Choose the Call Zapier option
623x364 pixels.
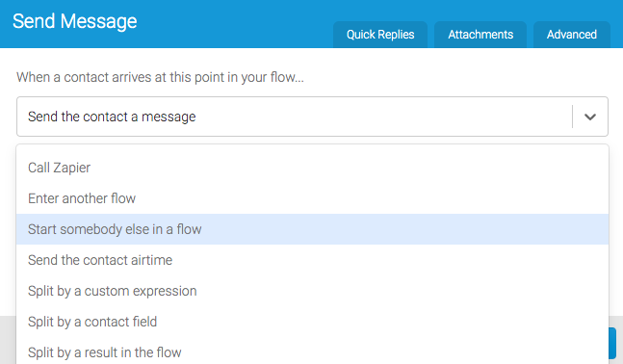tap(312, 168)
